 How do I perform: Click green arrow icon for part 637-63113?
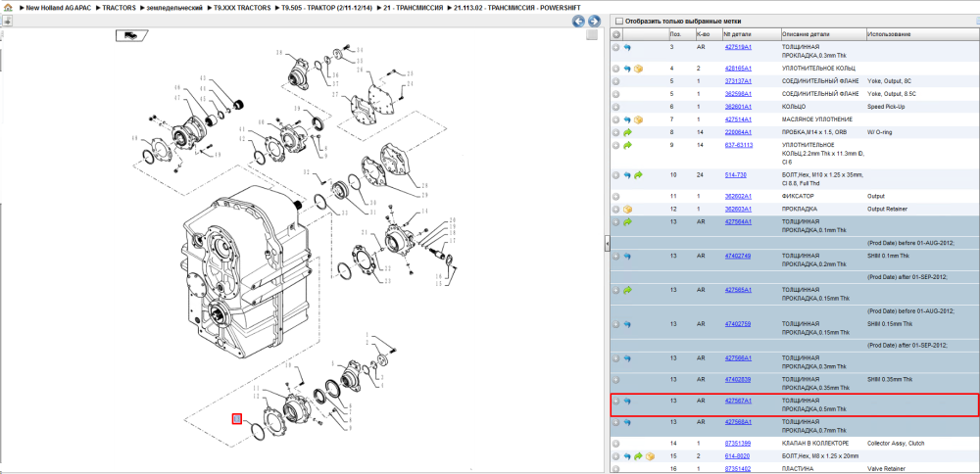[627, 146]
